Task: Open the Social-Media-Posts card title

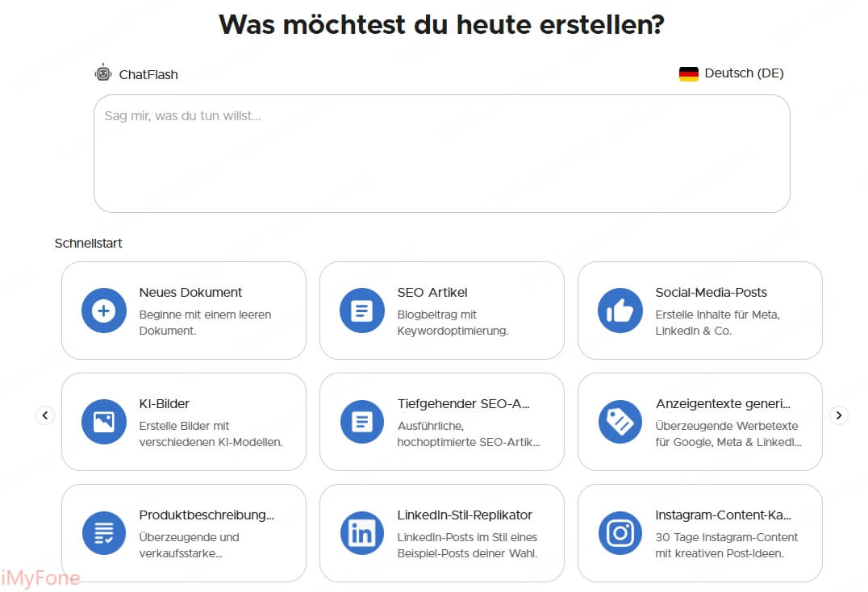Action: pos(712,292)
